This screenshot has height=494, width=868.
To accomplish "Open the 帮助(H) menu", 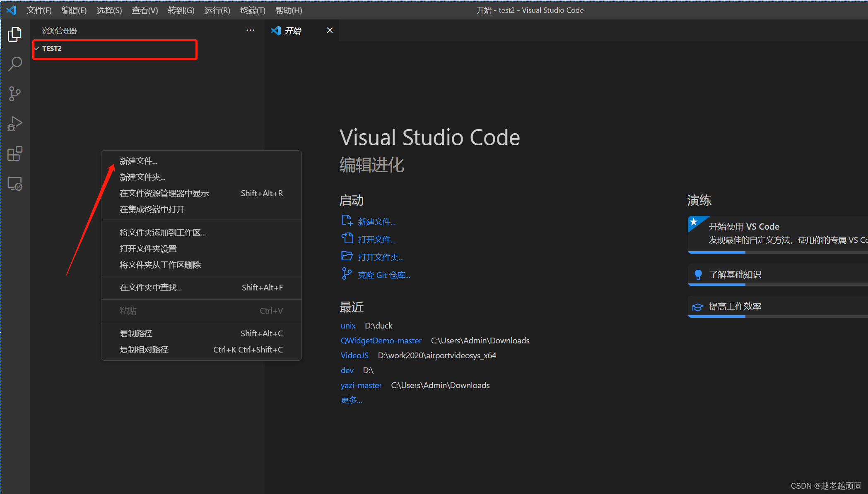I will pos(289,10).
